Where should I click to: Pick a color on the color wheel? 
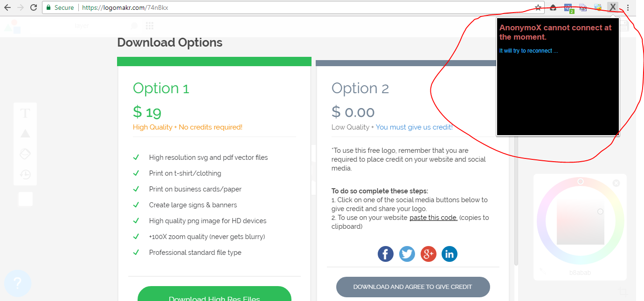(581, 222)
